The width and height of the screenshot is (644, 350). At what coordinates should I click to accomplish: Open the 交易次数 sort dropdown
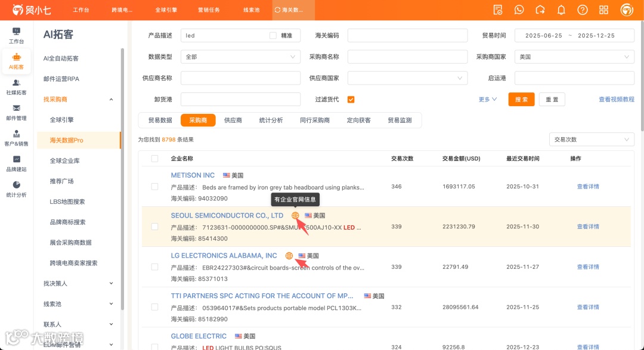point(592,140)
